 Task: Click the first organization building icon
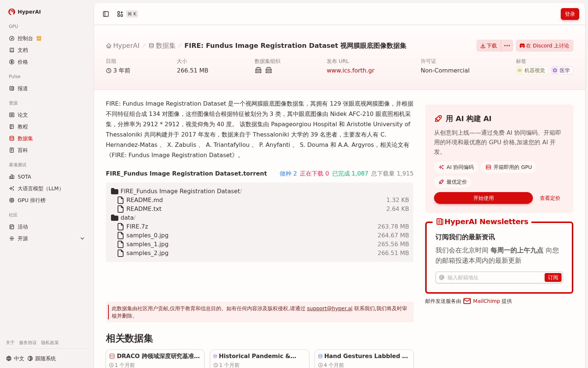[x=258, y=70]
